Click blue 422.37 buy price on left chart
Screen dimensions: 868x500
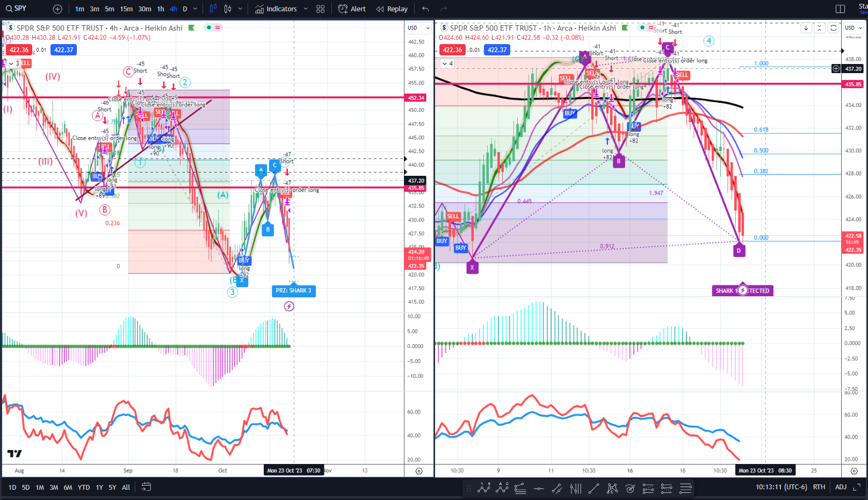64,50
